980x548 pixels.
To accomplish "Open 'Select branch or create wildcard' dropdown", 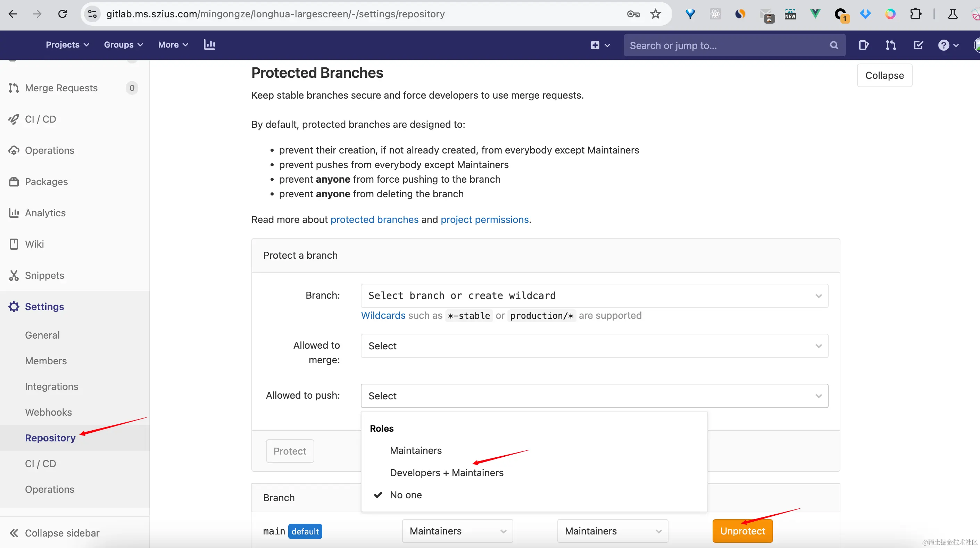I will (594, 296).
